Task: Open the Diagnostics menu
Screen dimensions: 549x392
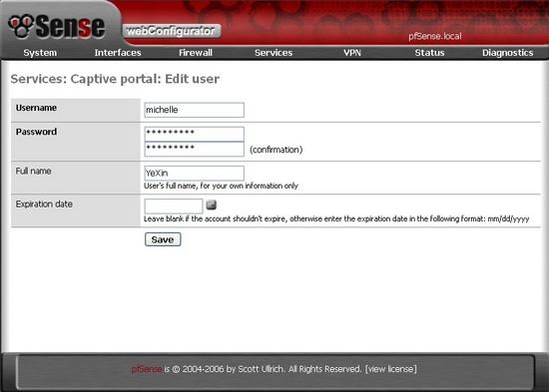Action: pos(508,53)
